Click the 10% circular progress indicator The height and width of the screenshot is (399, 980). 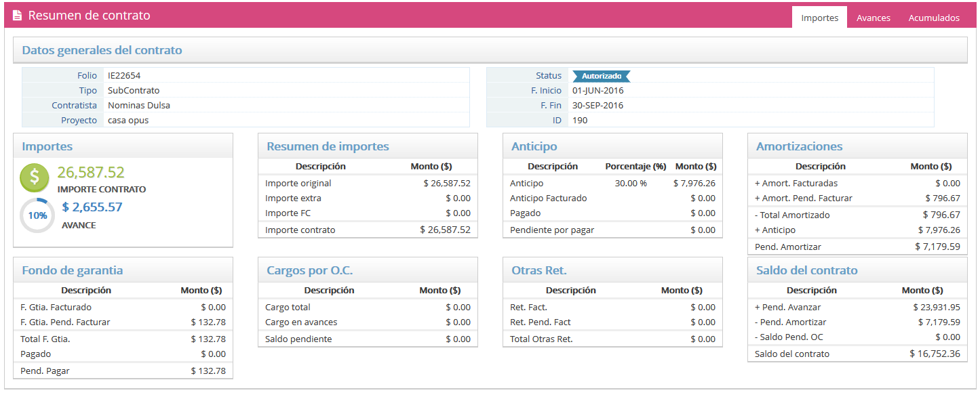[37, 215]
